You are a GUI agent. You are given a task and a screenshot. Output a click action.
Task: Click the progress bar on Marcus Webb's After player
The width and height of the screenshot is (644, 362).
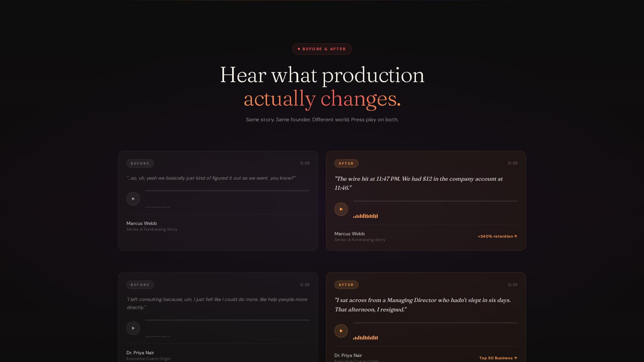(x=434, y=201)
